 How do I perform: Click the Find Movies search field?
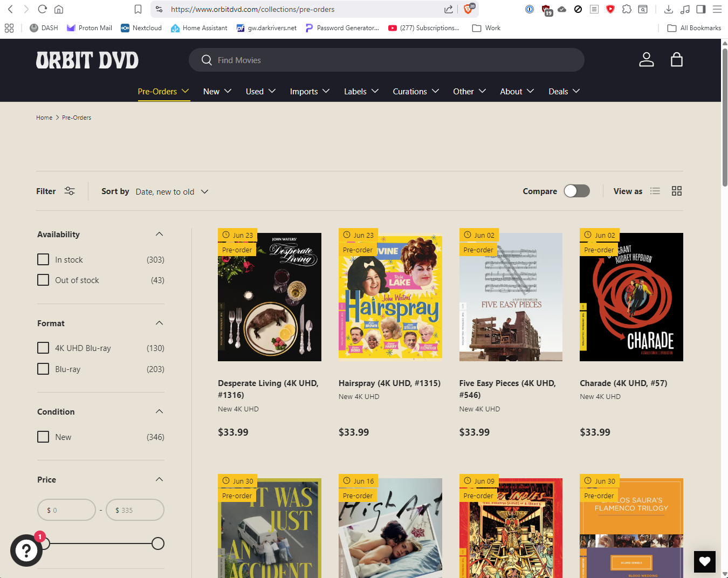click(387, 60)
